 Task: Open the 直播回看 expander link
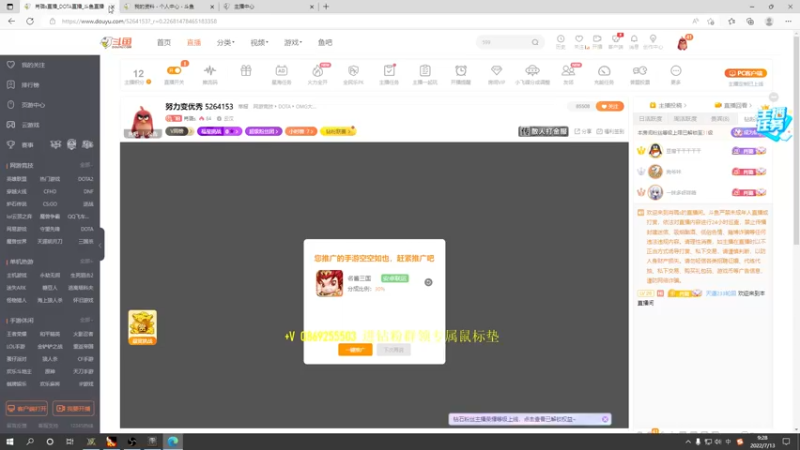click(734, 105)
